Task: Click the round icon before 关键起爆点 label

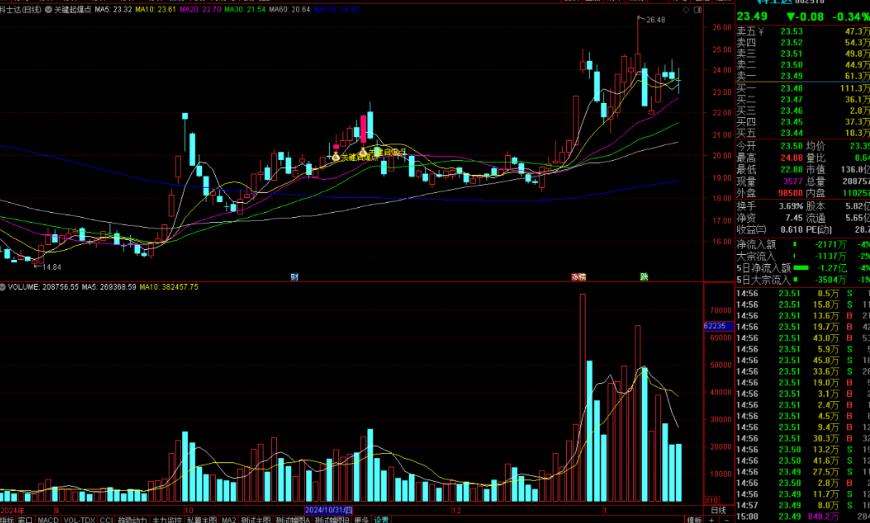Action: [x=48, y=9]
